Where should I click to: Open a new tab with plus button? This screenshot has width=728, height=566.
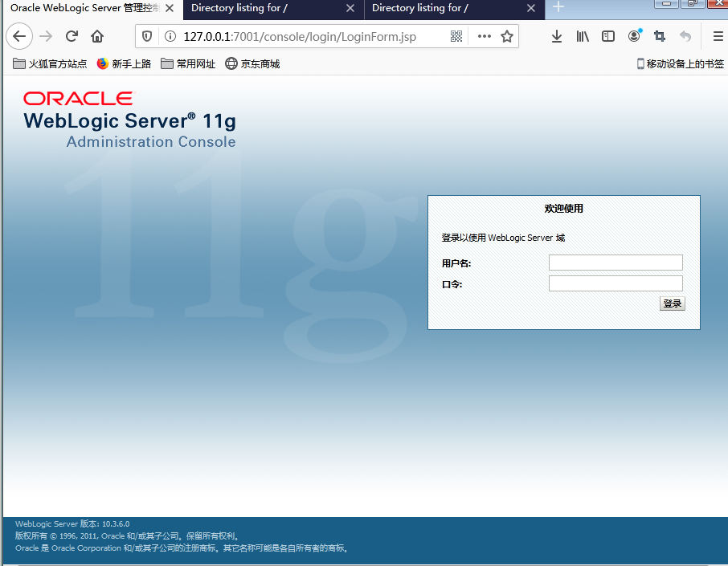point(558,7)
